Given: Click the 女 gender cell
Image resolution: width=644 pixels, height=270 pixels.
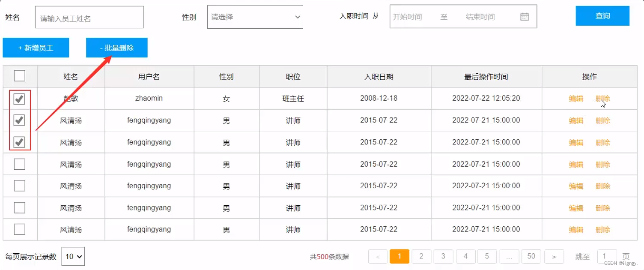Looking at the screenshot, I should coord(227,99).
